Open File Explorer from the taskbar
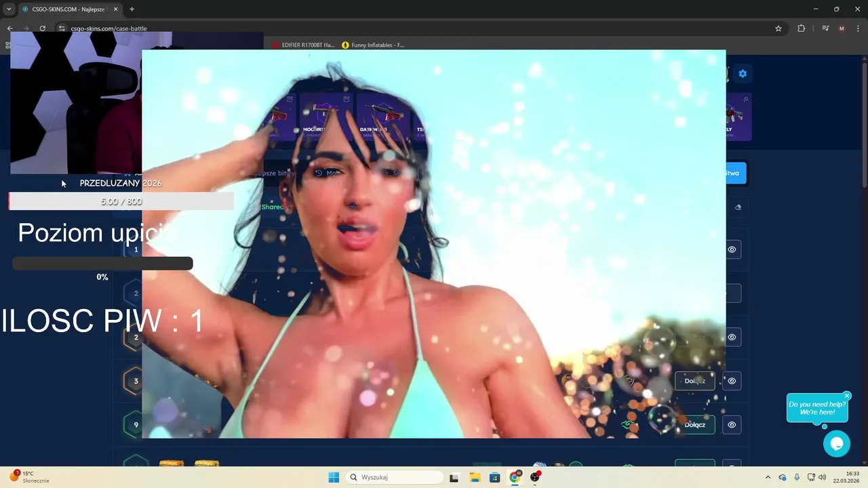 475,477
